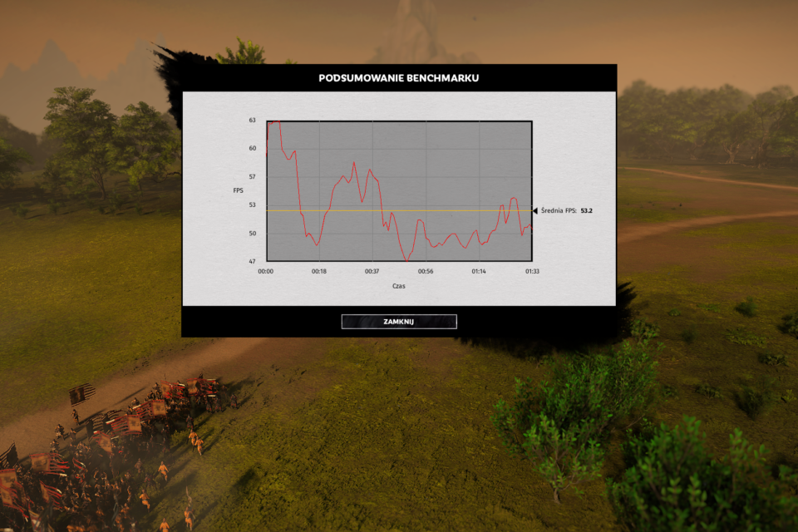The height and width of the screenshot is (532, 798).
Task: Click the 00:18 time axis label
Action: [318, 271]
